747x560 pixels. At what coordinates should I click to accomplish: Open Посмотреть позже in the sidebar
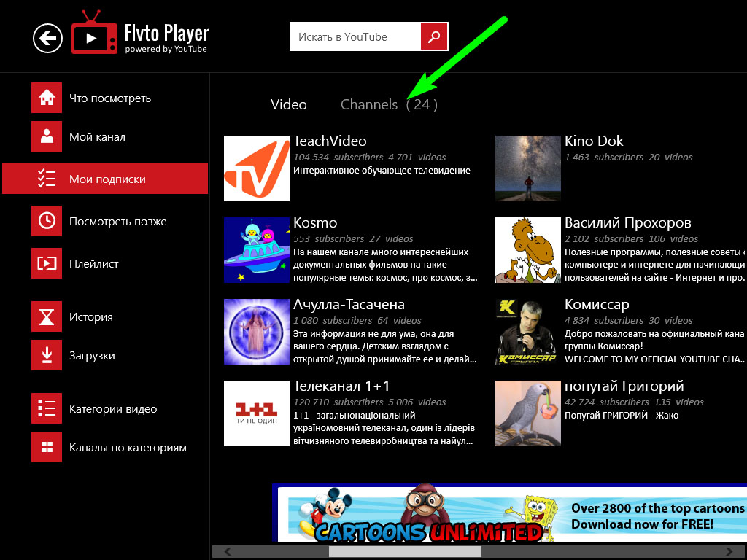[x=117, y=222]
